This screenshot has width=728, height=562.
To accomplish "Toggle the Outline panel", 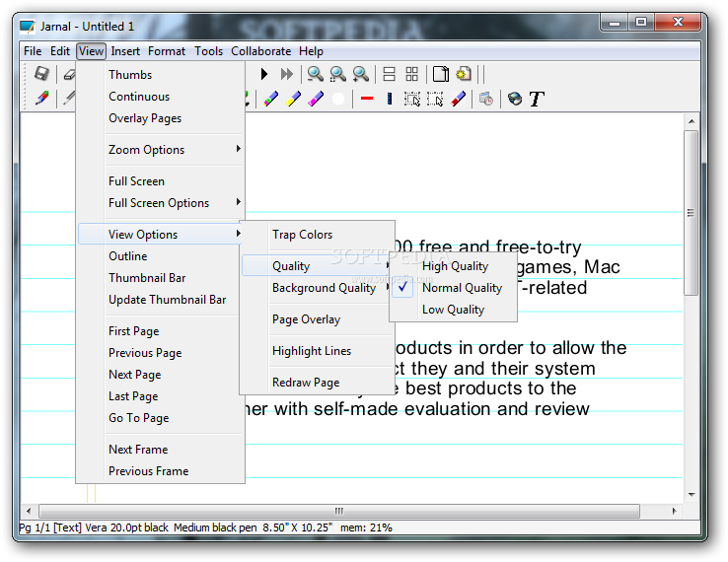I will click(x=161, y=256).
